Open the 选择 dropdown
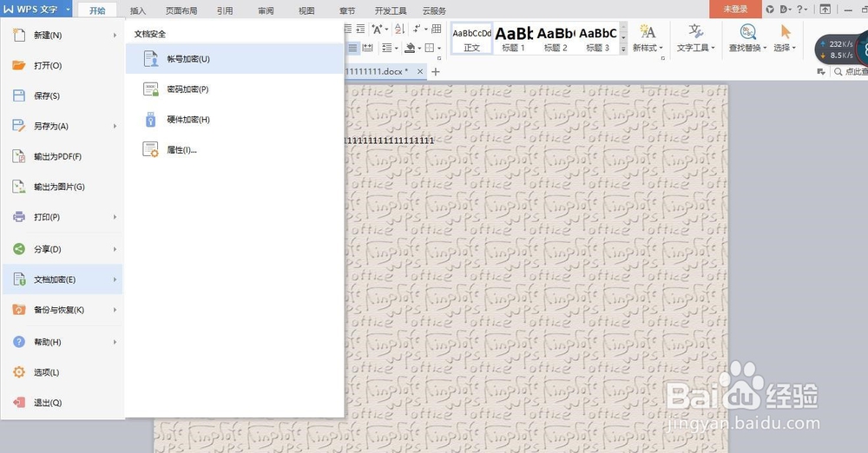The width and height of the screenshot is (868, 453). coord(785,37)
